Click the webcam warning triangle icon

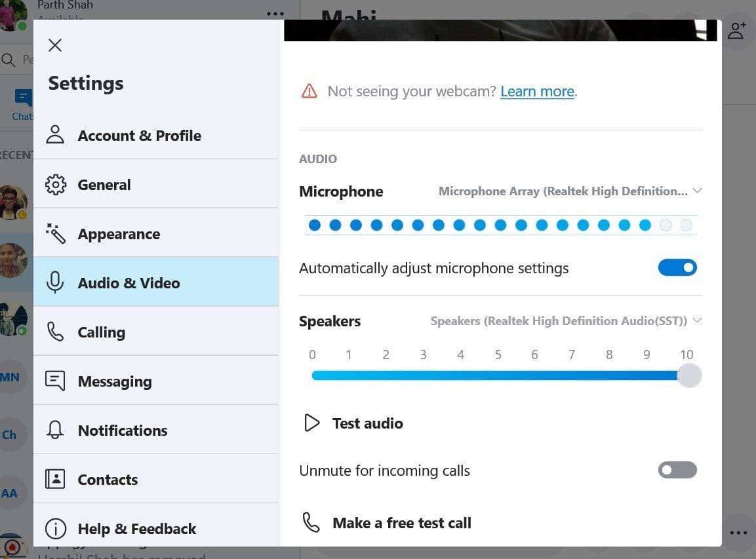click(x=309, y=91)
